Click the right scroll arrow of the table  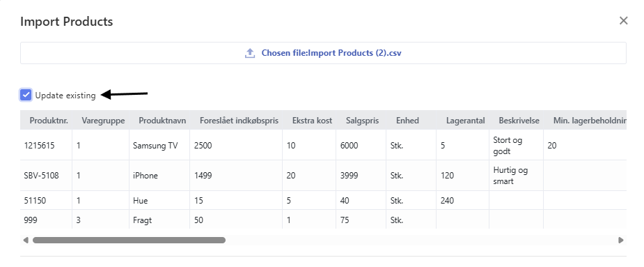[x=621, y=240]
